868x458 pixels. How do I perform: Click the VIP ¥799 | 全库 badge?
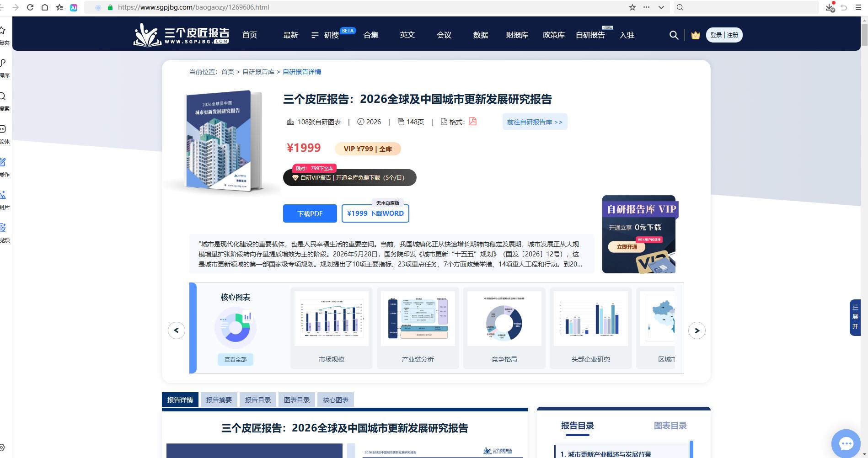[x=368, y=149]
